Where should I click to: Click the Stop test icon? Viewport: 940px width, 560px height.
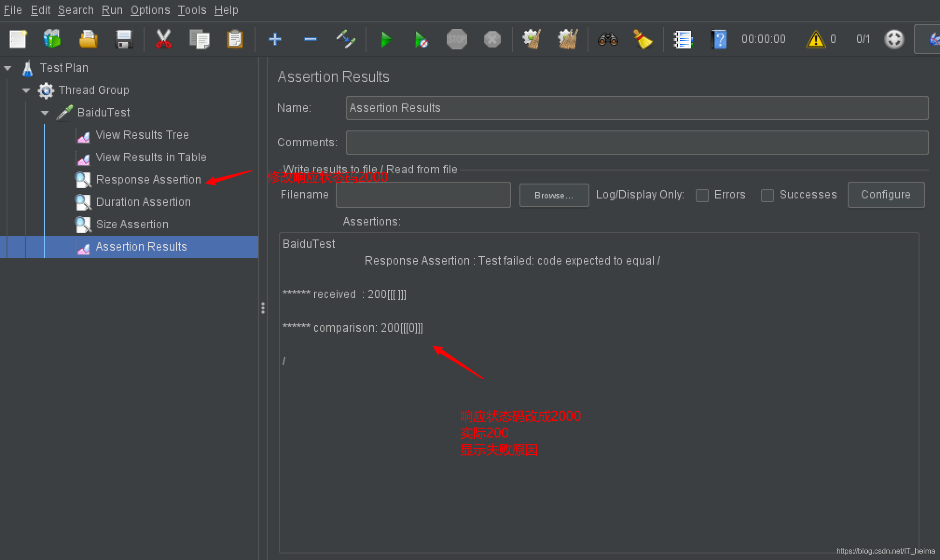(456, 39)
